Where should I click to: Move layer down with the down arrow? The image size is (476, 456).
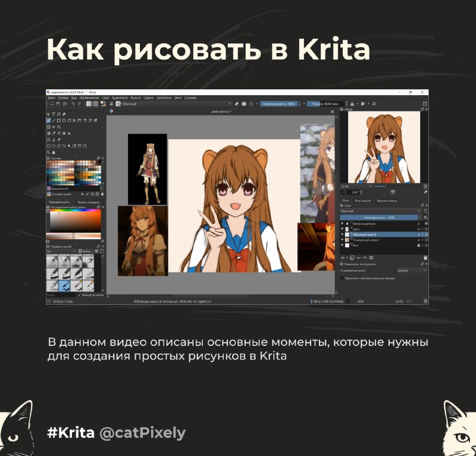coord(359,258)
